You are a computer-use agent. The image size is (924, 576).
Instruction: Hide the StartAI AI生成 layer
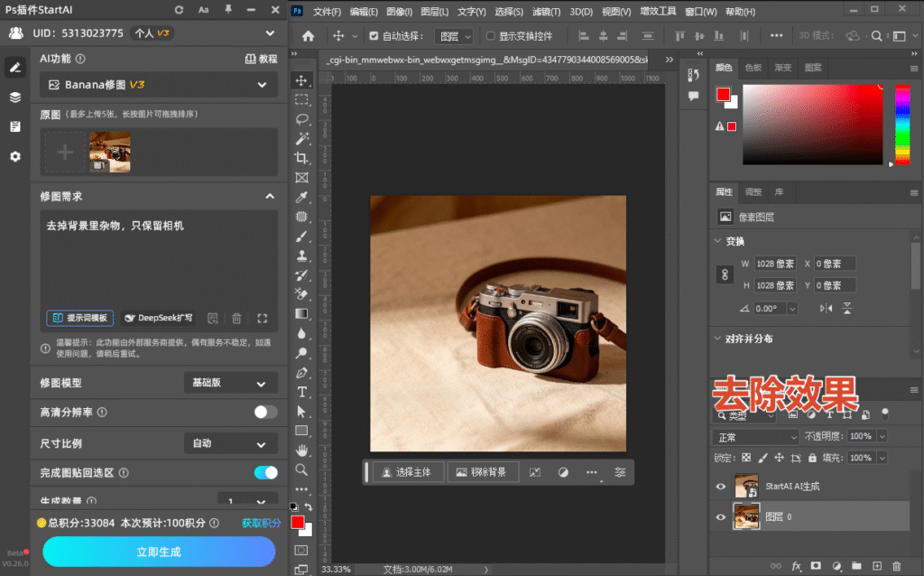721,487
